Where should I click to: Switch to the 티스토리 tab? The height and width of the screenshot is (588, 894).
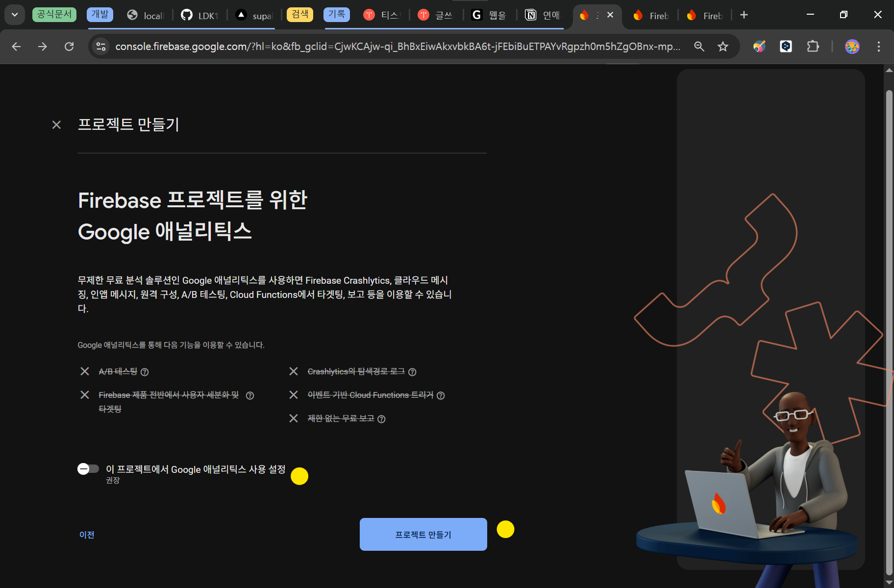382,15
